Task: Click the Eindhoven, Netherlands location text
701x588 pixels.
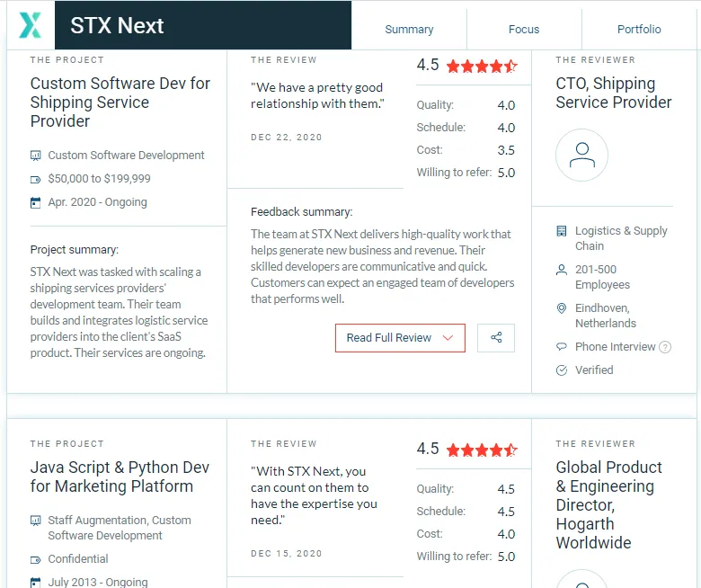Action: [x=606, y=316]
